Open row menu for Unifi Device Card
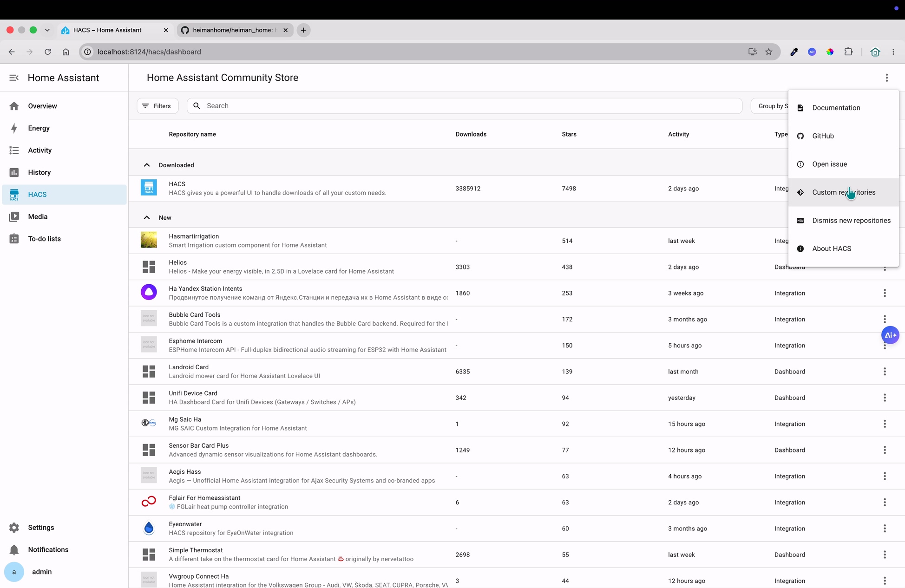Viewport: 905px width, 588px height. 885,398
